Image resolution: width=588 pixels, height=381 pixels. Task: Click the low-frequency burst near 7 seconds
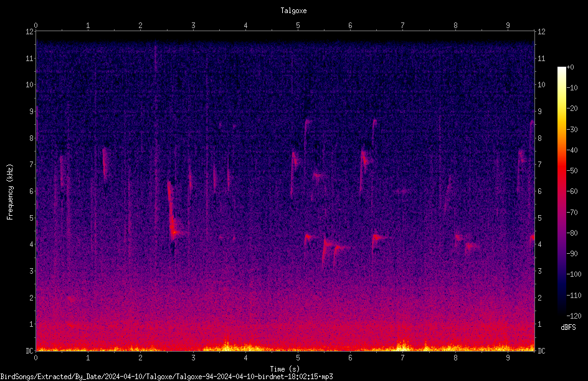click(402, 345)
